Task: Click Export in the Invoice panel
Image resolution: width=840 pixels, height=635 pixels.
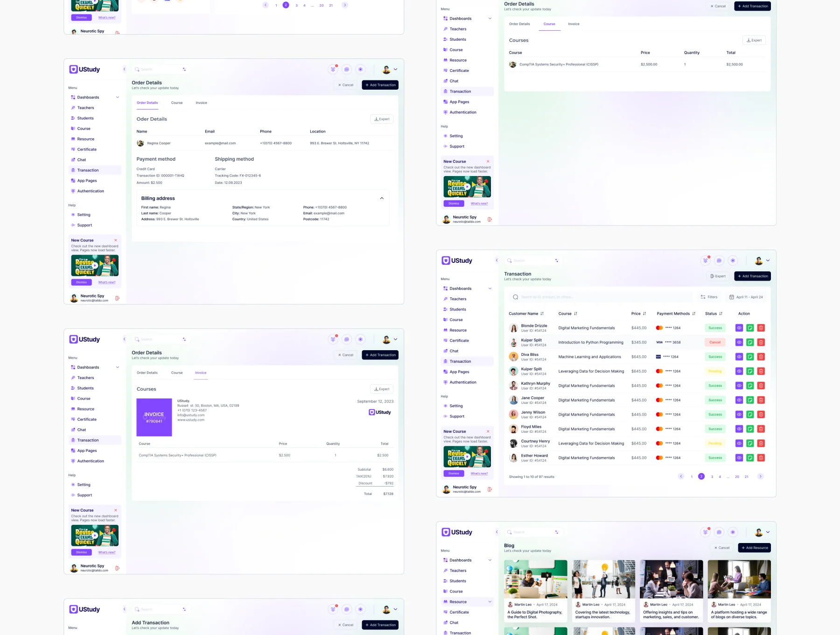Action: click(x=382, y=389)
